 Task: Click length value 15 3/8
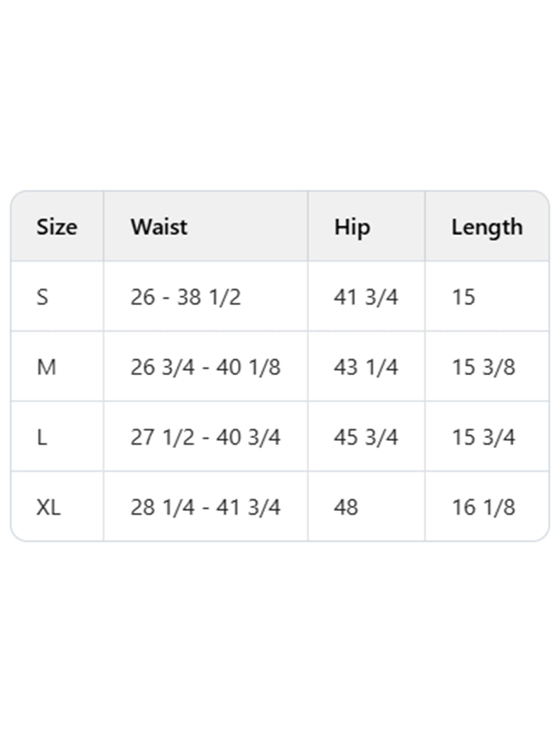pos(484,367)
